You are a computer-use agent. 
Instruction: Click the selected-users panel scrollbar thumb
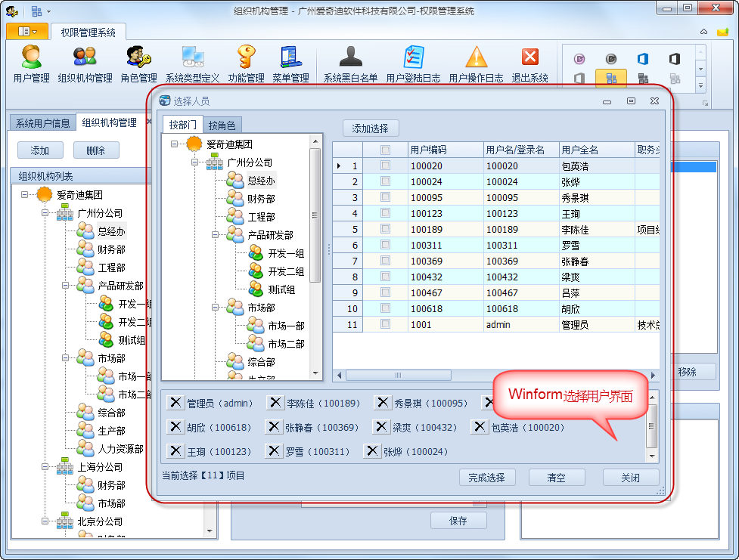652,426
